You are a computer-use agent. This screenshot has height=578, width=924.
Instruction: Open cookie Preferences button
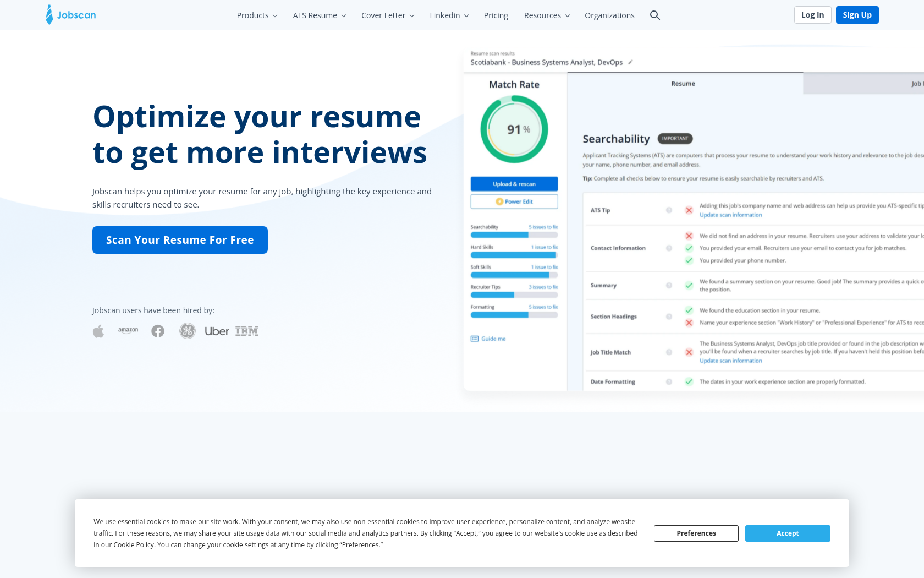point(696,533)
